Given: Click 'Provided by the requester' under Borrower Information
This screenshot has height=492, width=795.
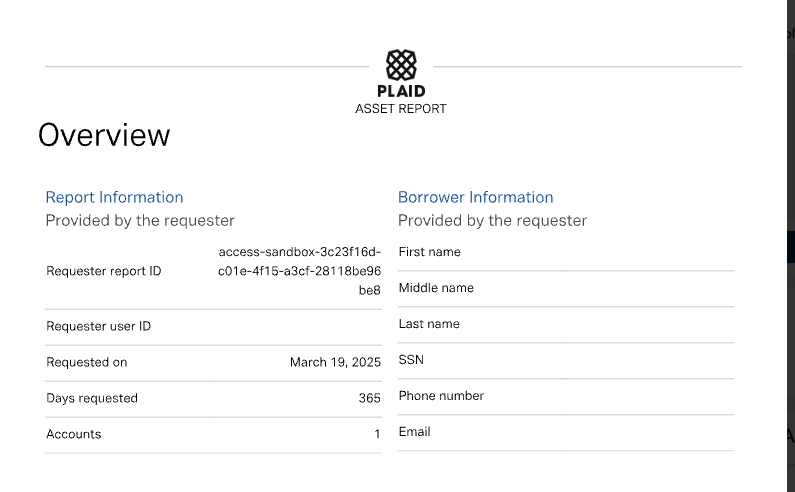Looking at the screenshot, I should click(492, 221).
